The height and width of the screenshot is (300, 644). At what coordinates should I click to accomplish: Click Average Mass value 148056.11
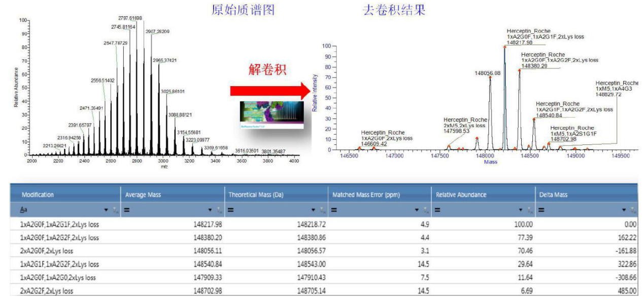[208, 251]
